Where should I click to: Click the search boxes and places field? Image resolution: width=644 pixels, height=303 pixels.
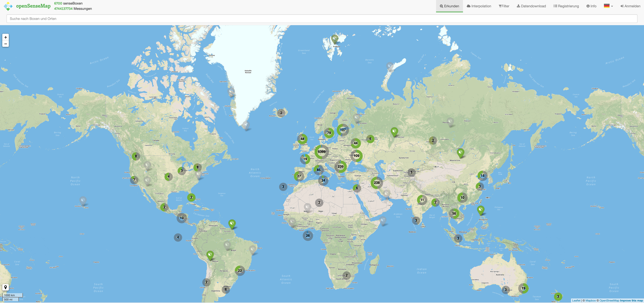coord(321,19)
